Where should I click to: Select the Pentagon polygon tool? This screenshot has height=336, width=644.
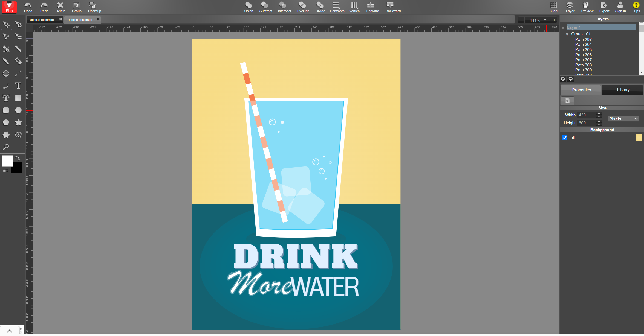pos(6,122)
